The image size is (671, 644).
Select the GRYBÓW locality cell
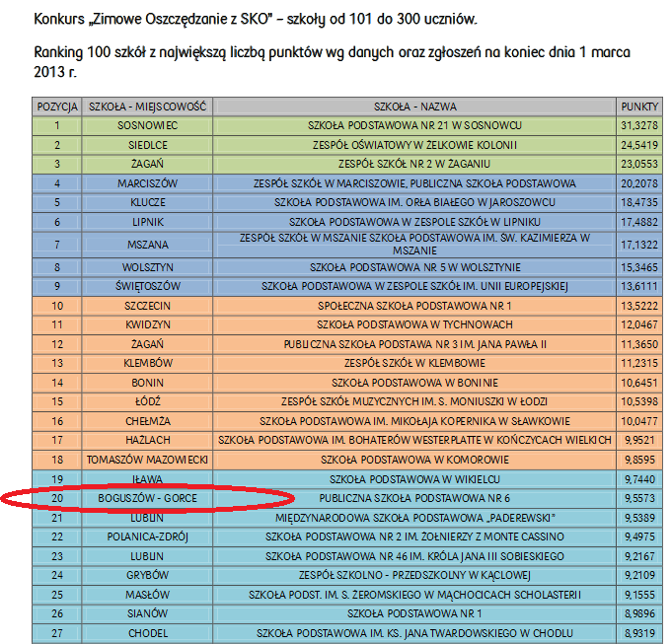click(x=147, y=576)
